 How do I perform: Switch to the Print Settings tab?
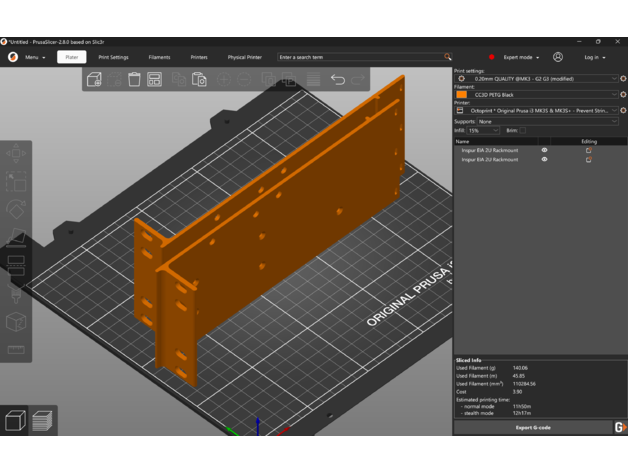pyautogui.click(x=113, y=57)
